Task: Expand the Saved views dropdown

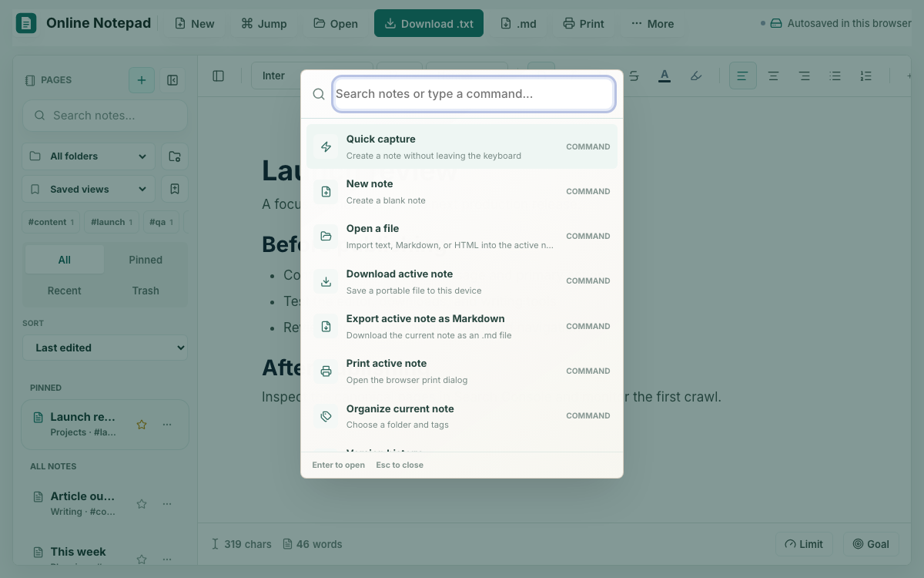Action: click(89, 189)
